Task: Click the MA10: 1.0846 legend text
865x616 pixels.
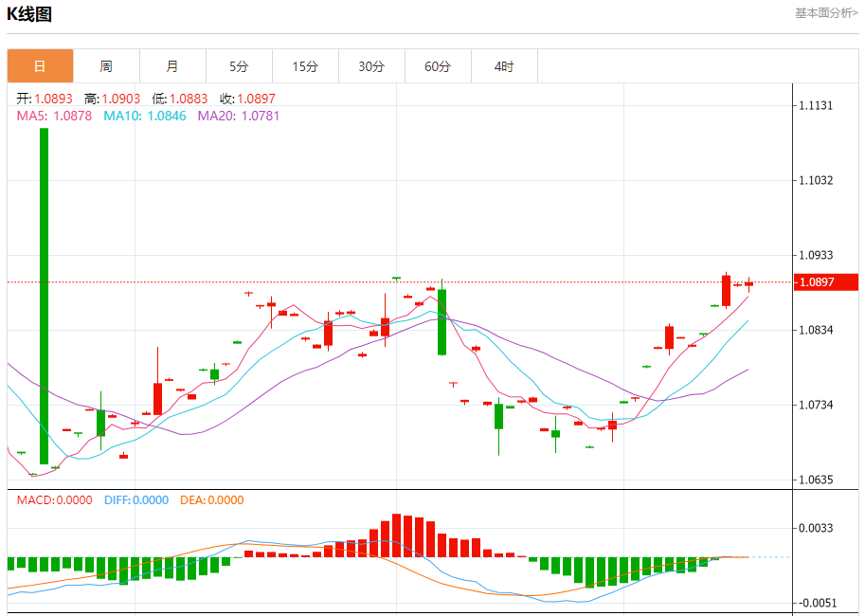Action: coord(145,116)
